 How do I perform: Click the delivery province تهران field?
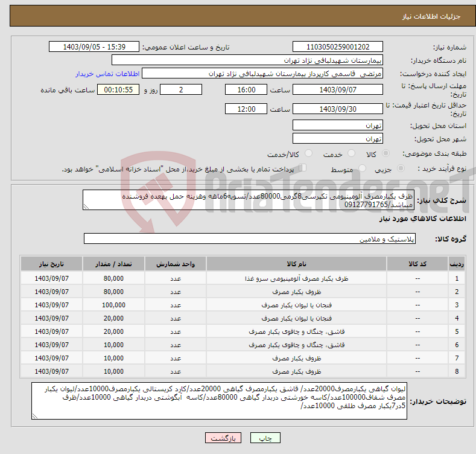[338, 125]
